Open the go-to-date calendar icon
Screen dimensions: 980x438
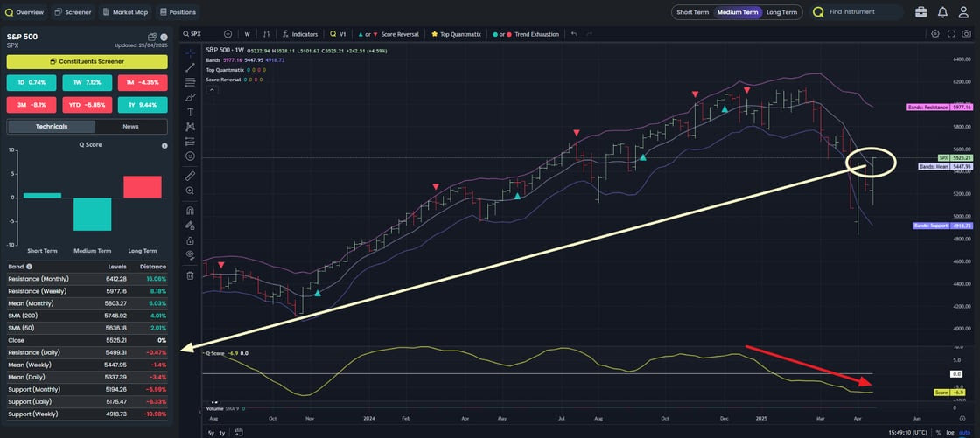coord(240,433)
